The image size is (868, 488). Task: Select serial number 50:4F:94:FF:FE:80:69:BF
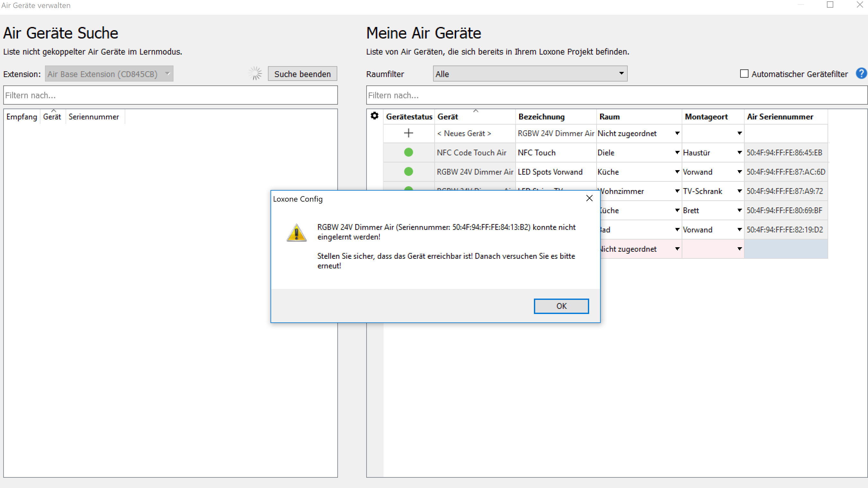point(786,210)
